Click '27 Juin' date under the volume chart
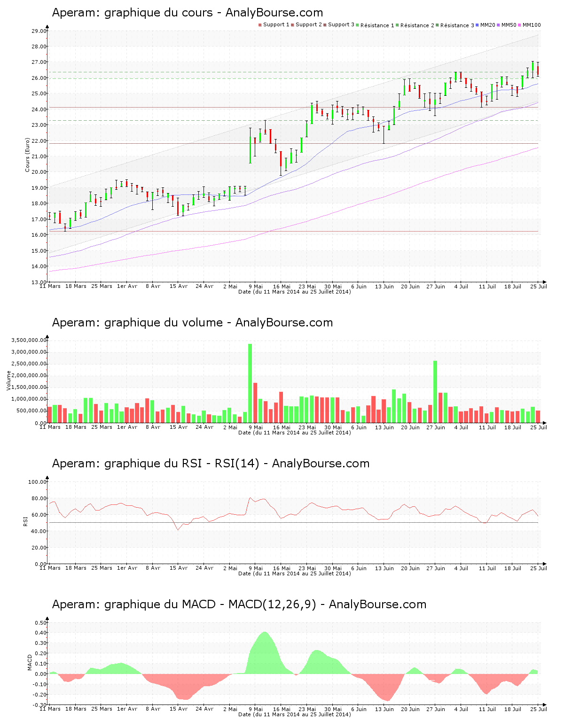The width and height of the screenshot is (564, 728). [436, 427]
